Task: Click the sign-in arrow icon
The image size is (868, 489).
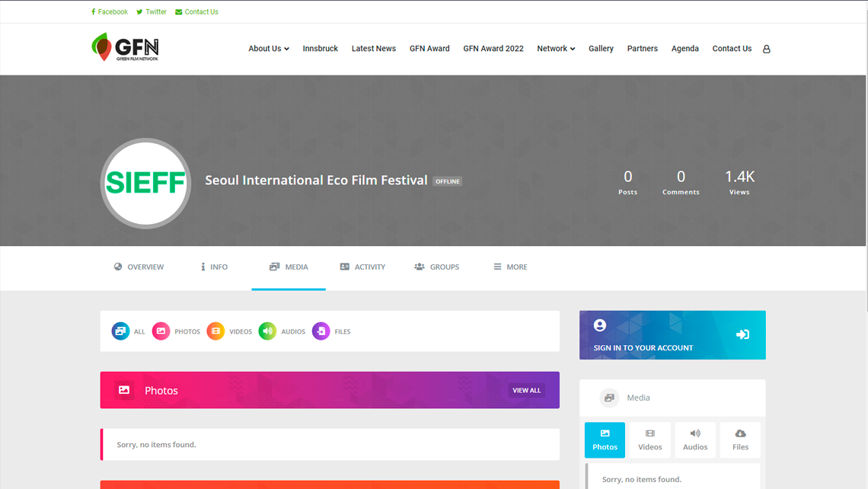Action: point(742,334)
